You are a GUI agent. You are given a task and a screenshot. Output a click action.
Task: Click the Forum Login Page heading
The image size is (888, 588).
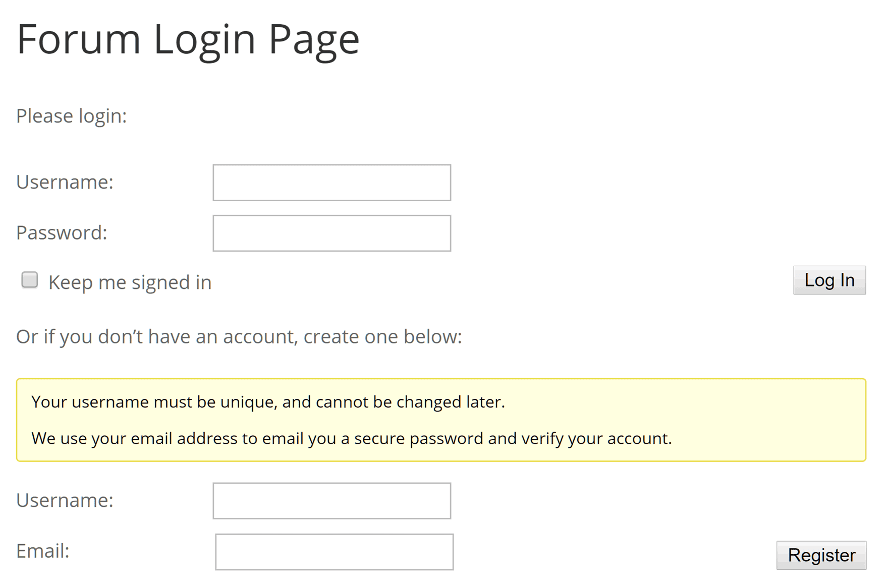tap(188, 39)
